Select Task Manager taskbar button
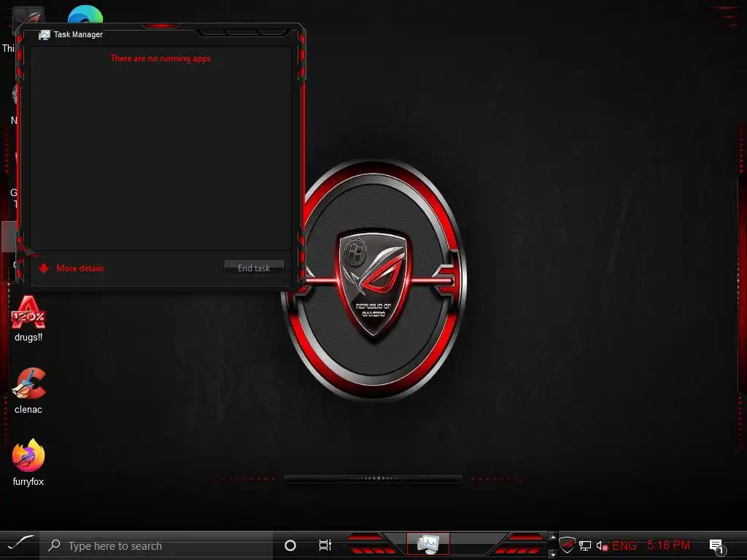 point(427,544)
